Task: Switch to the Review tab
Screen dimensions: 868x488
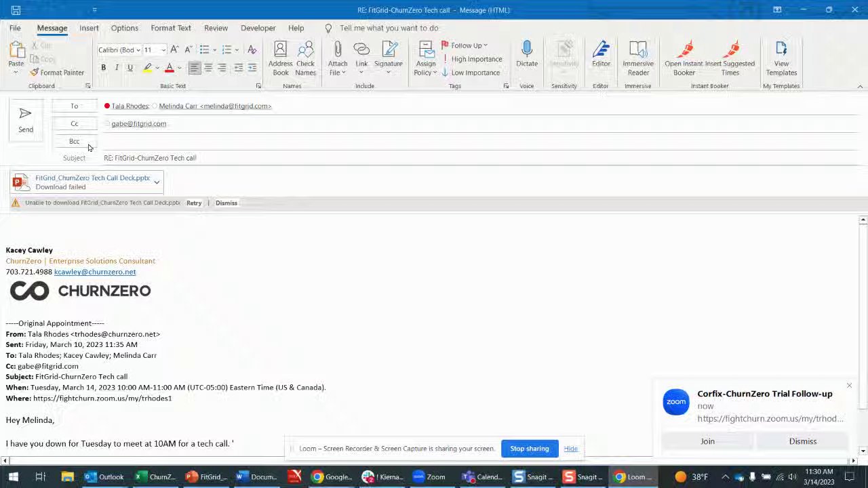Action: coord(216,28)
